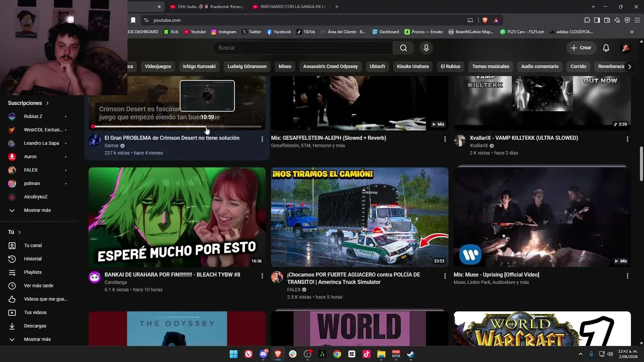Expand Suscripciones section arrow
Image resolution: width=644 pixels, height=362 pixels.
point(47,103)
